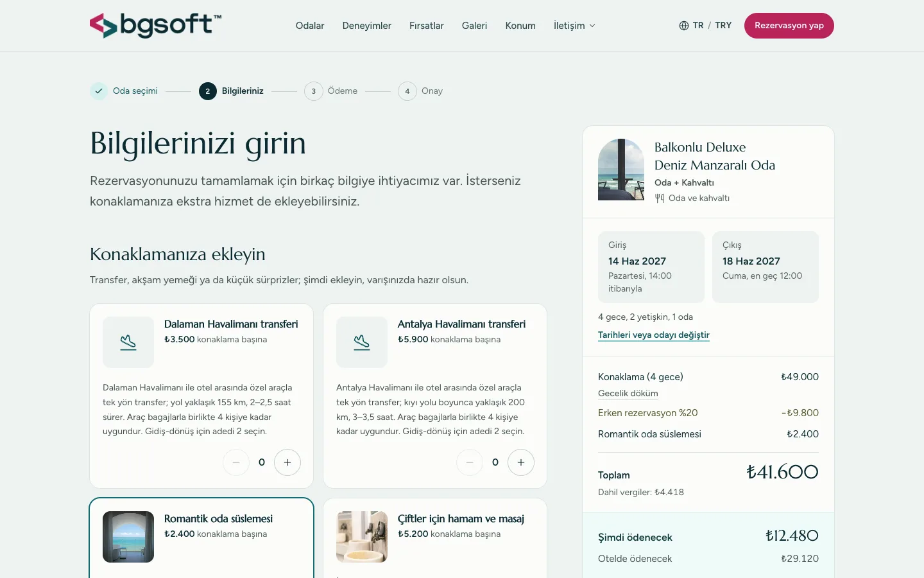Viewport: 924px width, 578px height.
Task: Increase the Dalaman Havalimanı transfer quantity
Action: click(287, 462)
